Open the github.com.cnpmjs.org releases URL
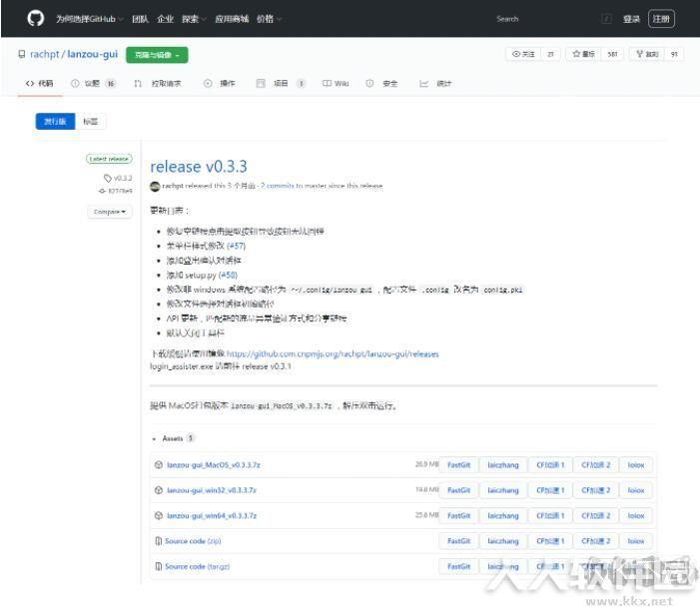The image size is (700, 608). coord(333,354)
